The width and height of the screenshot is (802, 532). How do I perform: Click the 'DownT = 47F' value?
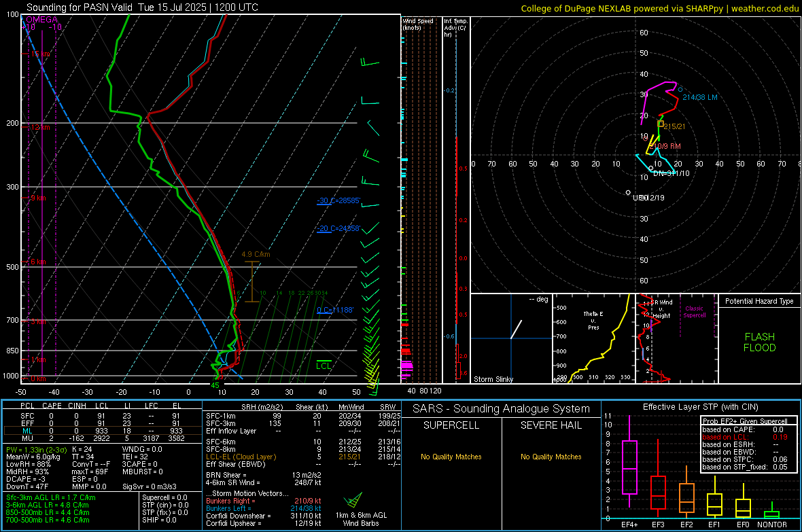pos(27,486)
